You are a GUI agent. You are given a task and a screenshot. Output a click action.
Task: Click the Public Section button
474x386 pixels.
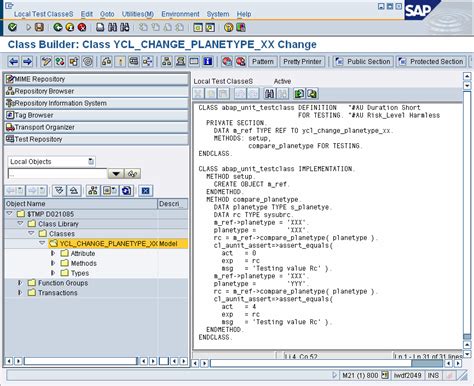point(363,61)
